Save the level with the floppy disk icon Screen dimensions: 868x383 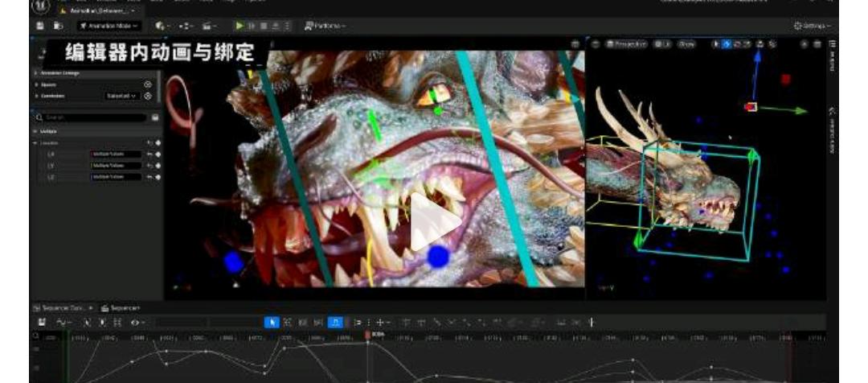(40, 26)
